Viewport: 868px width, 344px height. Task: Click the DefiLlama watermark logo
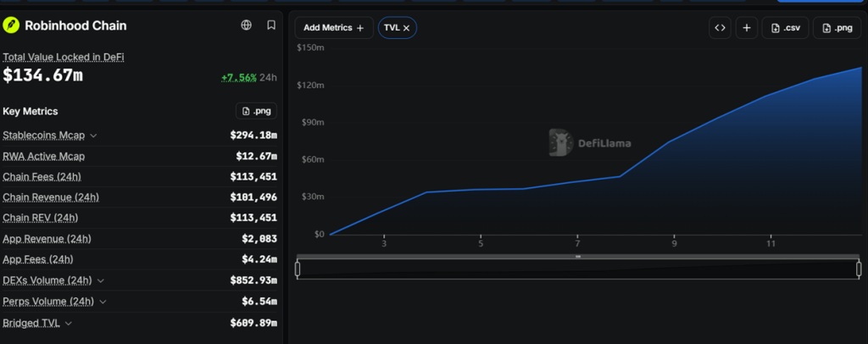[590, 142]
